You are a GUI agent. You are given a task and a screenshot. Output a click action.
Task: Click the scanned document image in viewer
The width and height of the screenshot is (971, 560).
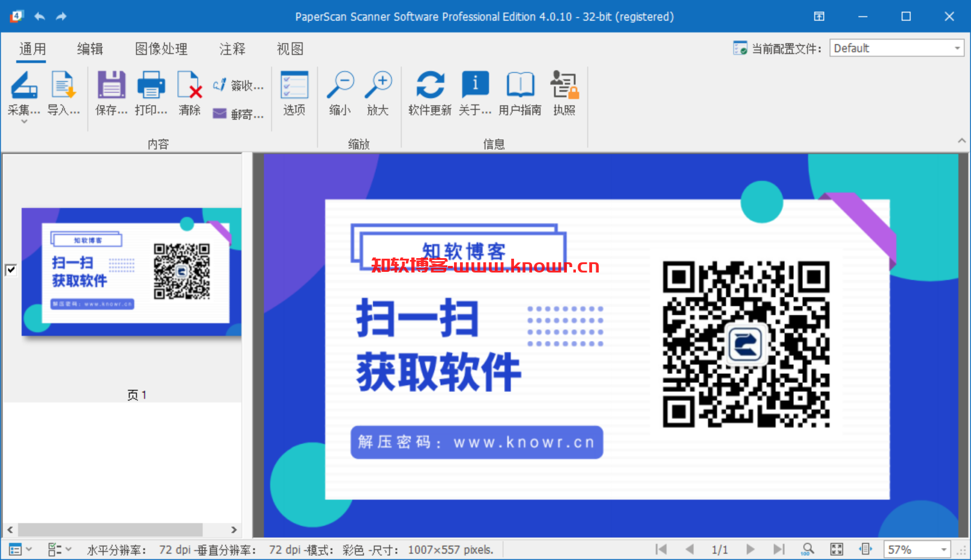pos(611,346)
